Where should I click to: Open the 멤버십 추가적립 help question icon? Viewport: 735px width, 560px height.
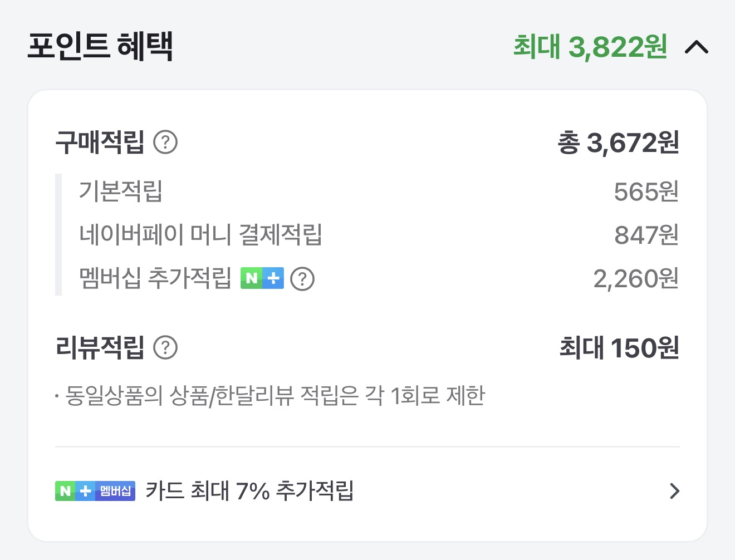[303, 278]
